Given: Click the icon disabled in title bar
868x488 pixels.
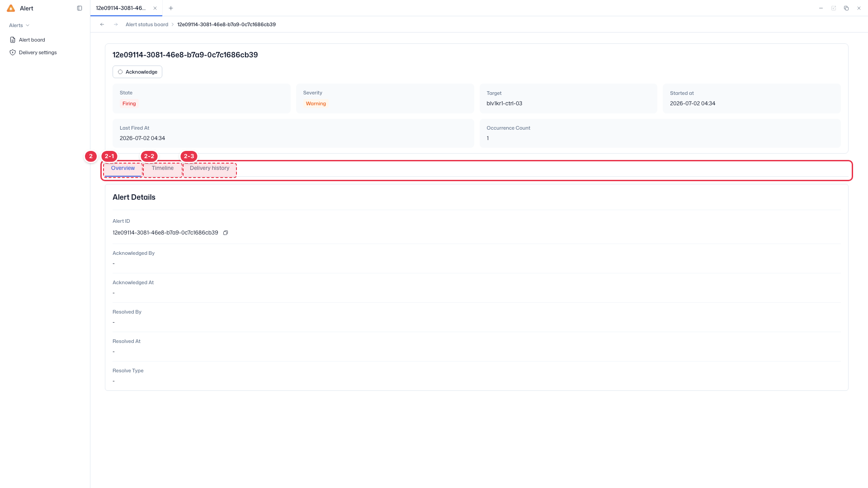Looking at the screenshot, I should click(x=834, y=8).
